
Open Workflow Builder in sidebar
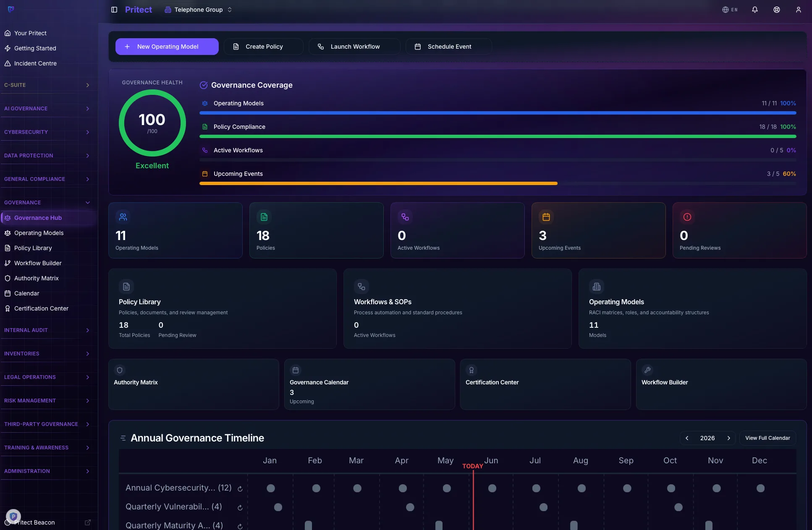[x=48, y=263]
